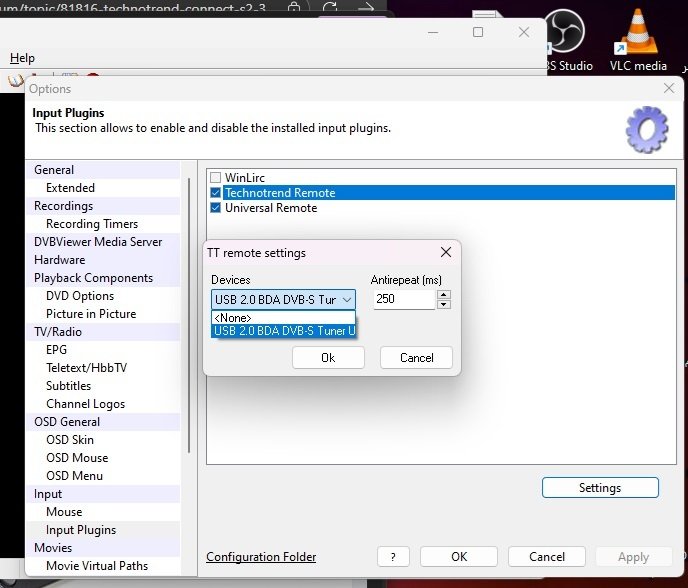Close the TT remote settings dialog
The height and width of the screenshot is (588, 688).
[x=446, y=253]
